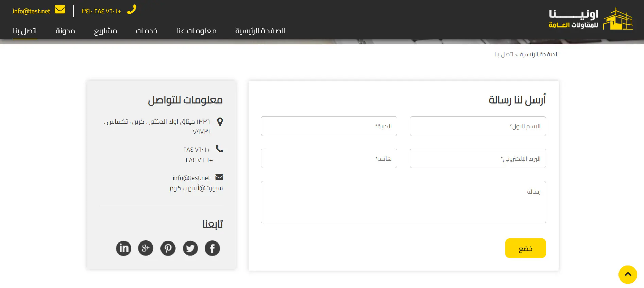The height and width of the screenshot is (288, 644).
Task: Open the مشاريع navigation item
Action: pyautogui.click(x=105, y=31)
